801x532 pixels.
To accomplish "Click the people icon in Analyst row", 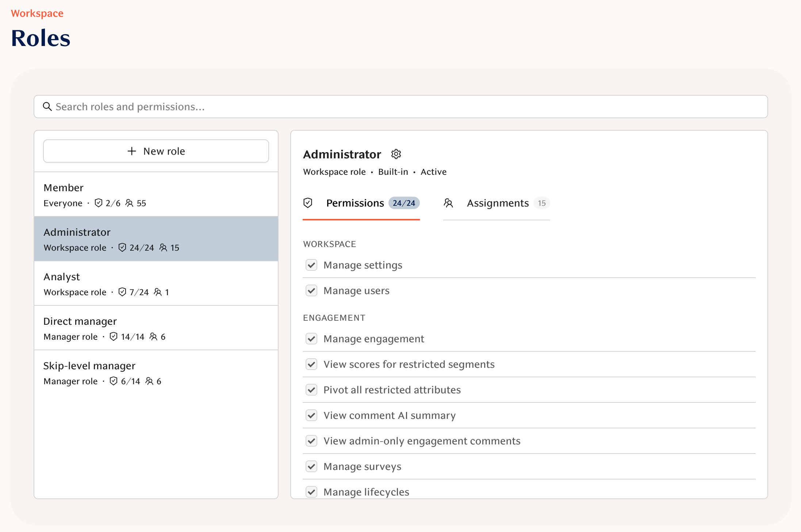I will tap(158, 292).
